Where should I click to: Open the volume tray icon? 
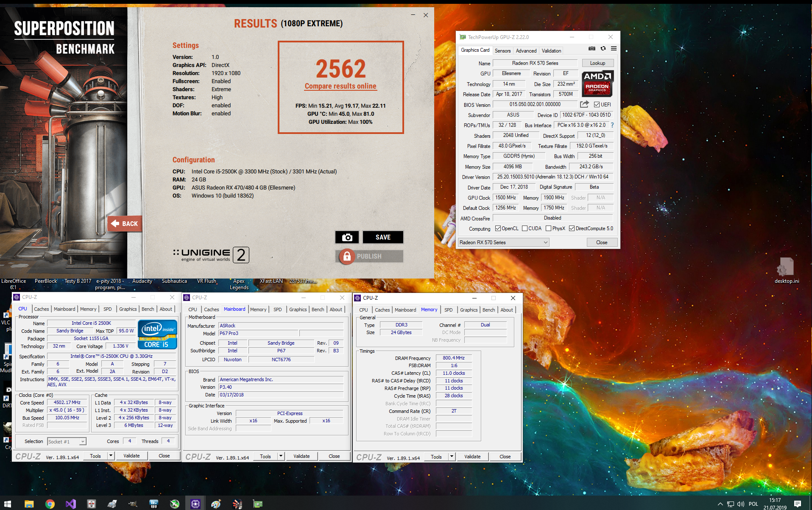pos(741,504)
